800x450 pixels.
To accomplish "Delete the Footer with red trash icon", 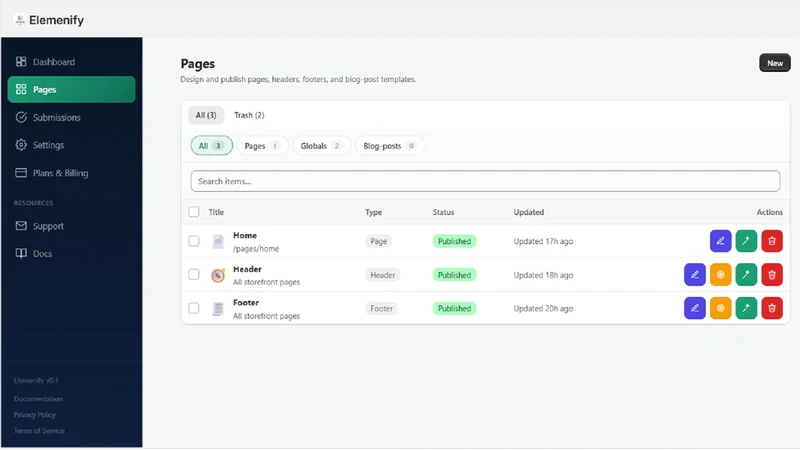I will click(x=772, y=308).
